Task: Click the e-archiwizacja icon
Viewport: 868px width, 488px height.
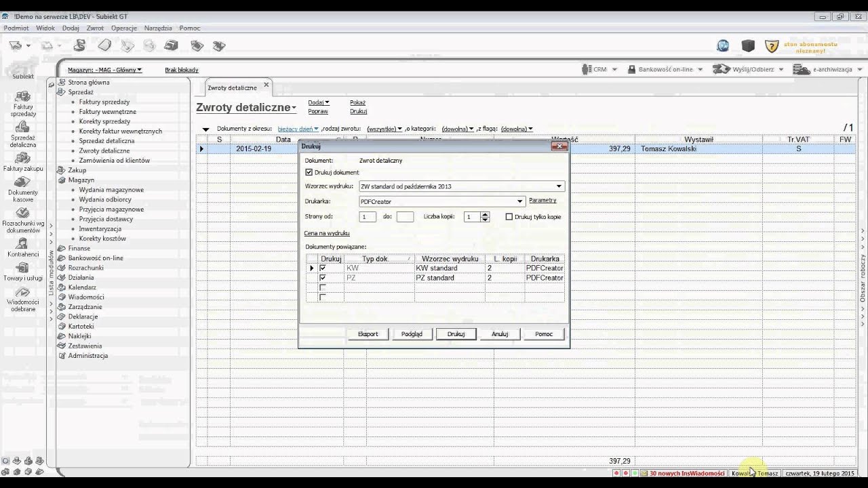Action: coord(802,69)
